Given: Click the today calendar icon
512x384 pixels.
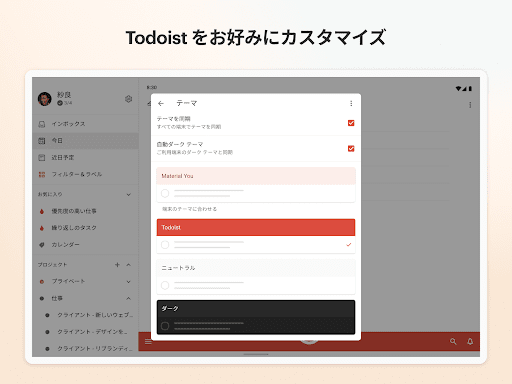Looking at the screenshot, I should coord(42,141).
